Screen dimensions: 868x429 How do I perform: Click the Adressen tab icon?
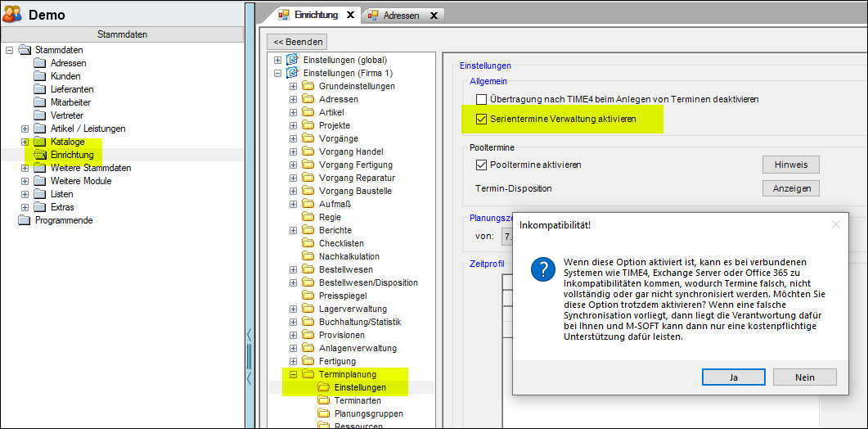coord(373,15)
